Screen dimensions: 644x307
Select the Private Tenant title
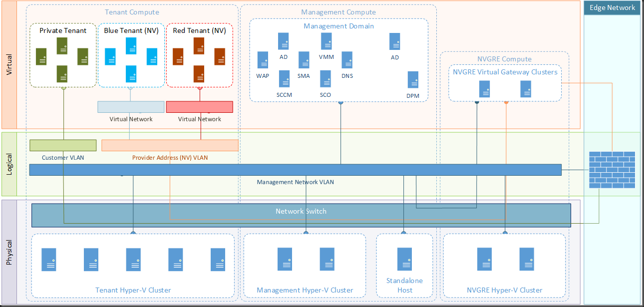click(63, 30)
